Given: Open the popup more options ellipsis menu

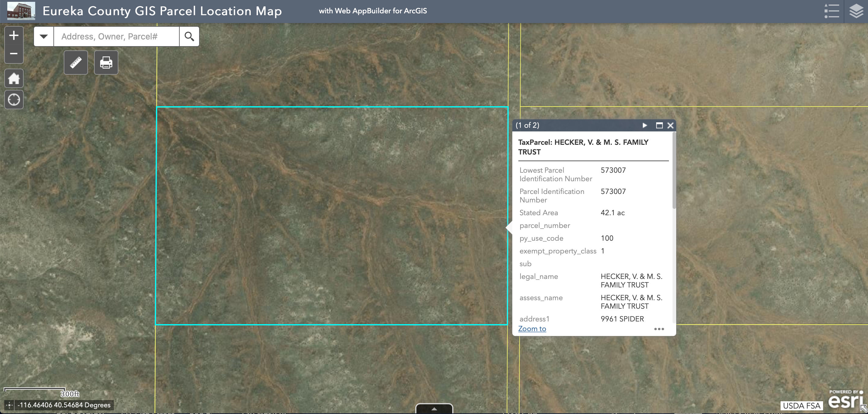Looking at the screenshot, I should point(658,329).
